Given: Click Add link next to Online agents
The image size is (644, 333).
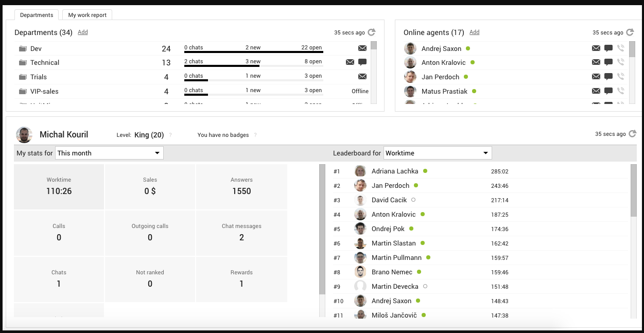Looking at the screenshot, I should [x=474, y=32].
